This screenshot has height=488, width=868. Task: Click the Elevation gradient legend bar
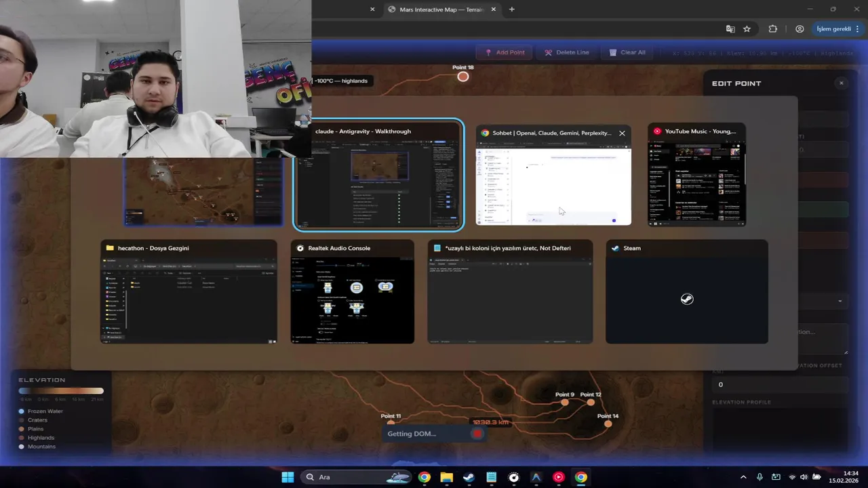pyautogui.click(x=61, y=391)
